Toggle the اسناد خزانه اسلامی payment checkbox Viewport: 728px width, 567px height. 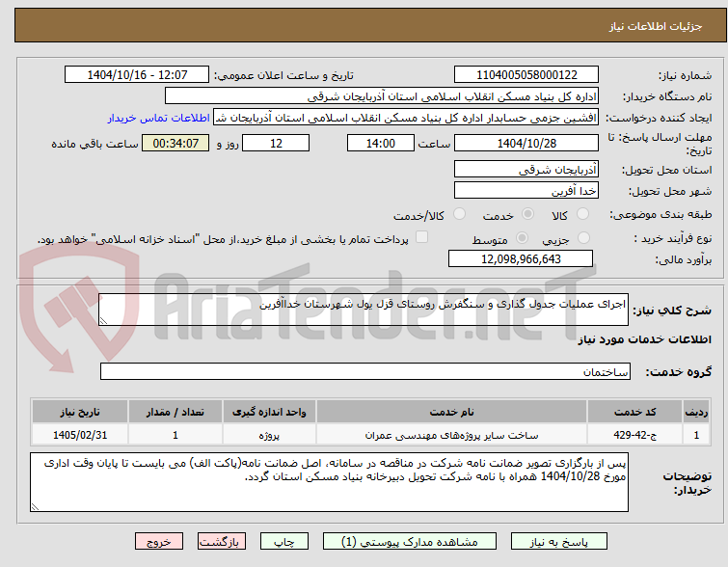point(421,237)
